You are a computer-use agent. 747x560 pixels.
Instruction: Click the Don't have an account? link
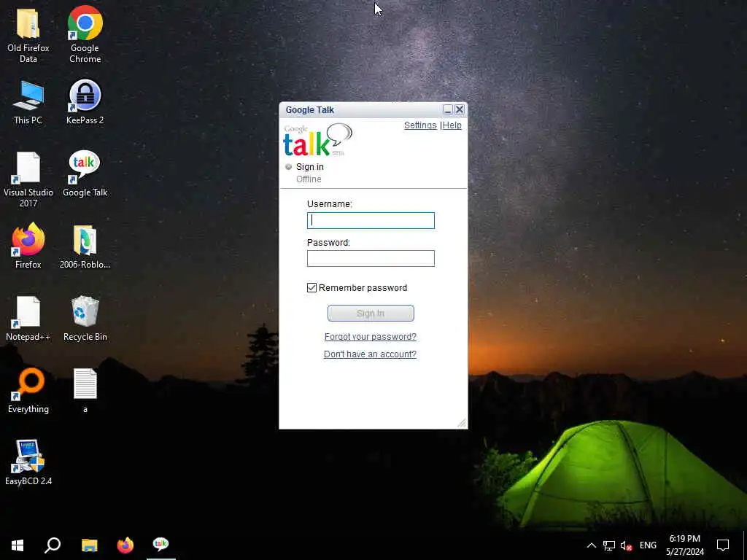coord(370,354)
